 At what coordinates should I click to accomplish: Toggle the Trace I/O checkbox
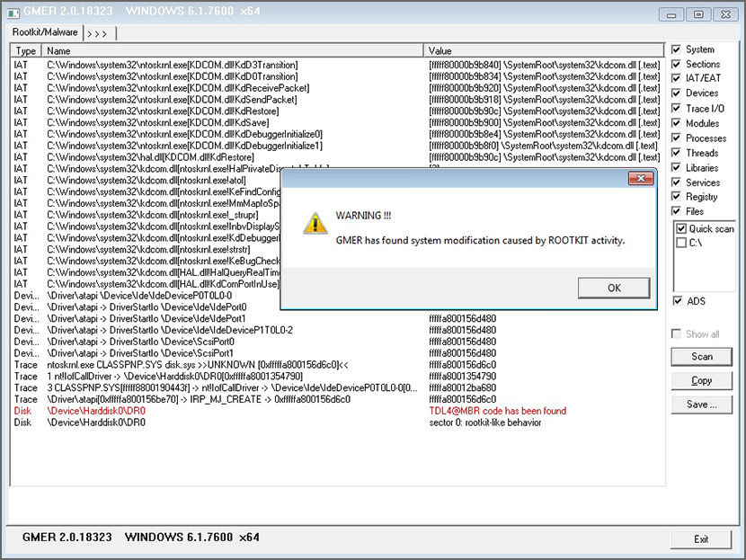[676, 109]
